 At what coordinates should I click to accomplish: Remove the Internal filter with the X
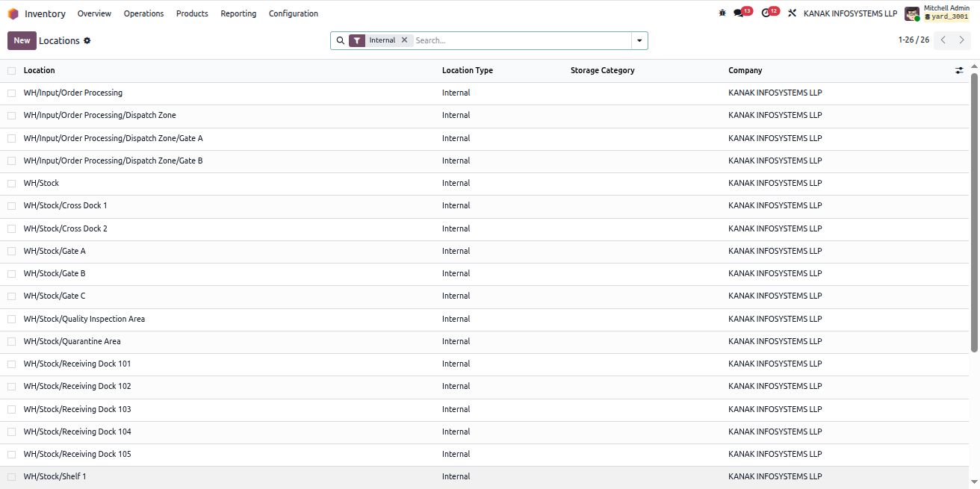tap(404, 40)
